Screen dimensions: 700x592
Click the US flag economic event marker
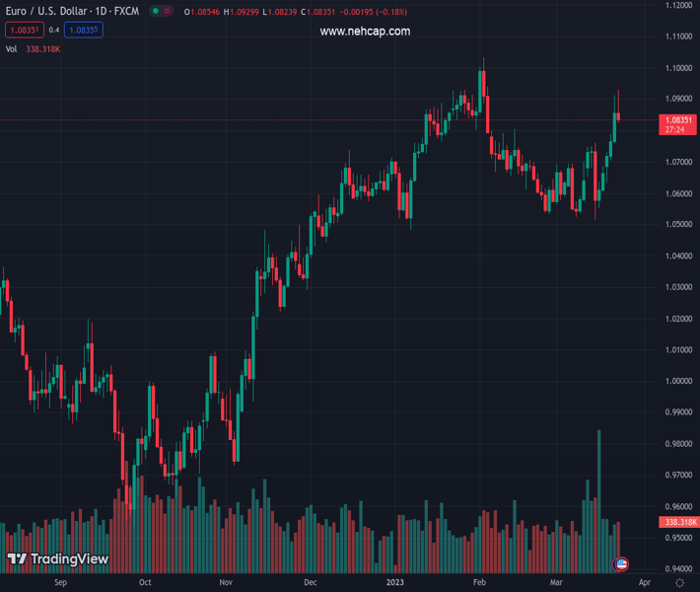tap(621, 564)
